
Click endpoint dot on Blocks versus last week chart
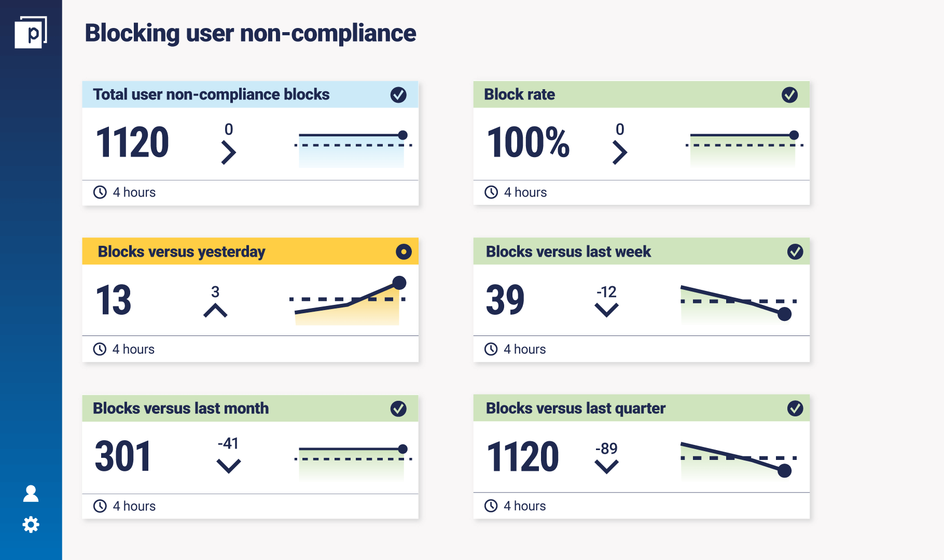pyautogui.click(x=784, y=314)
